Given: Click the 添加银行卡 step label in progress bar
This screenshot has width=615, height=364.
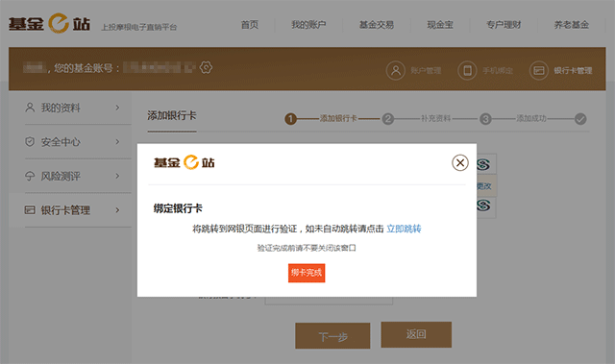Looking at the screenshot, I should (x=338, y=118).
